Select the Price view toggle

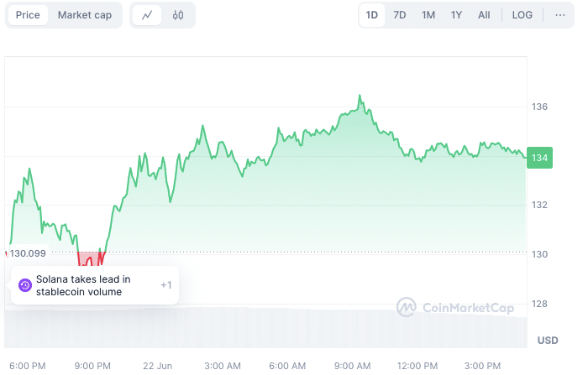28,15
